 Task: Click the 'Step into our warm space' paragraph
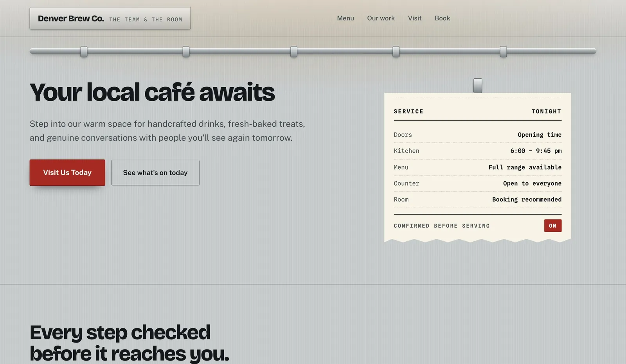(167, 131)
